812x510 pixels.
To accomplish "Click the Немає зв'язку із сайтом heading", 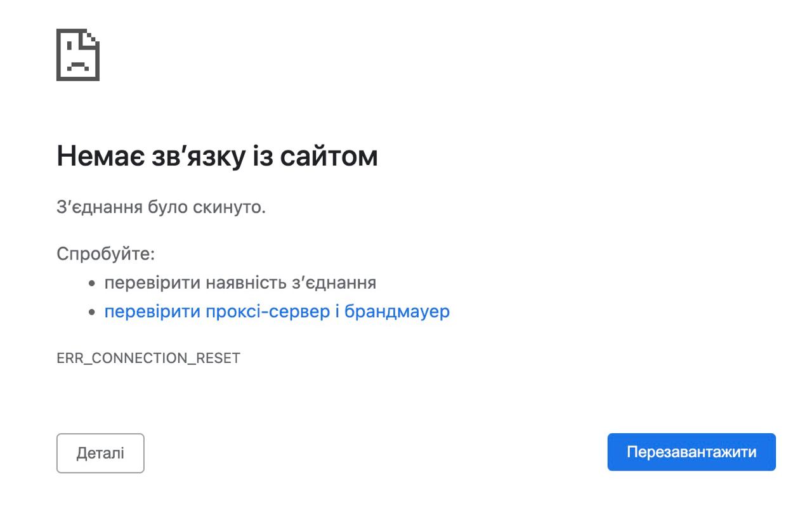I will (x=217, y=156).
